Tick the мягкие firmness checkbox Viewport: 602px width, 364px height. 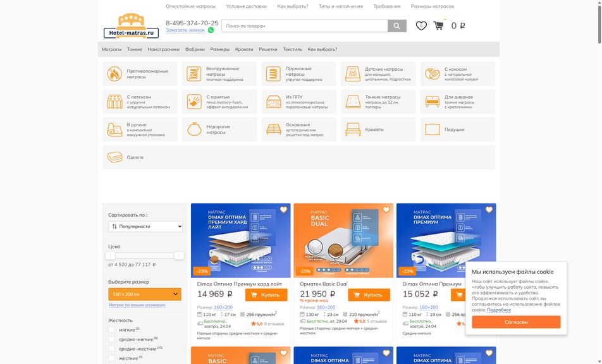pos(111,329)
